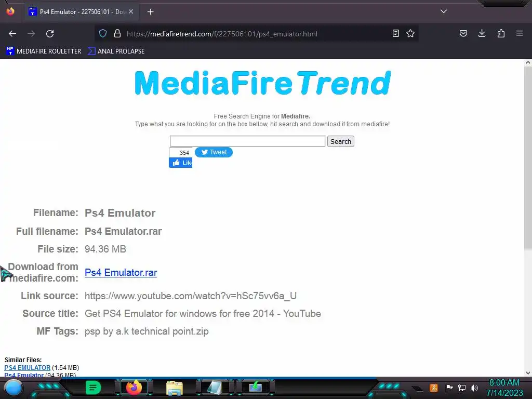Switch to Firefox in the taskbar
This screenshot has height=399, width=532.
coord(134,388)
